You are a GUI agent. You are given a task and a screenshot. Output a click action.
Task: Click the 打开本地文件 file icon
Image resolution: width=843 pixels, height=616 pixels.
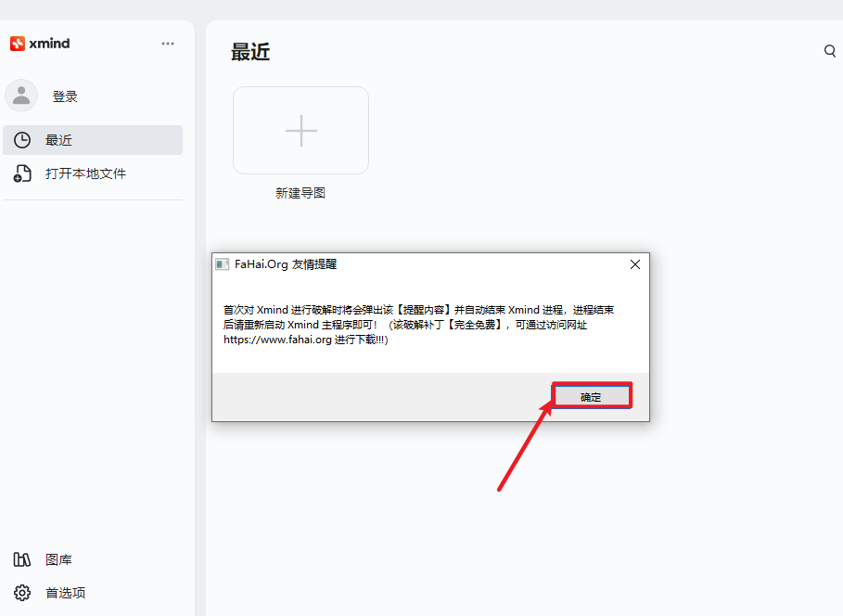tap(22, 173)
